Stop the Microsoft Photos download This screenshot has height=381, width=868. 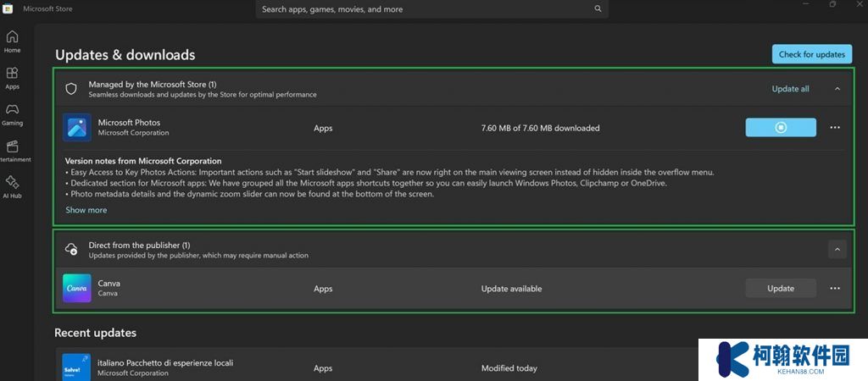[781, 127]
